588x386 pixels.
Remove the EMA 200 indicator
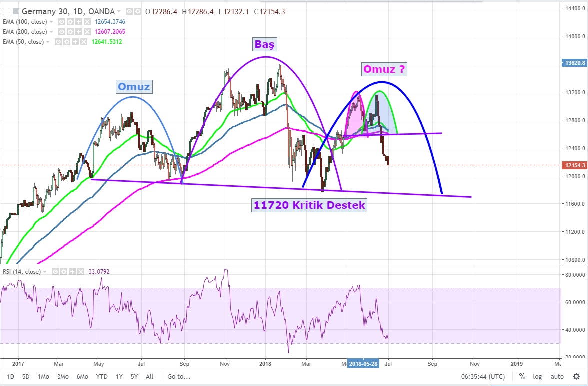tap(87, 32)
